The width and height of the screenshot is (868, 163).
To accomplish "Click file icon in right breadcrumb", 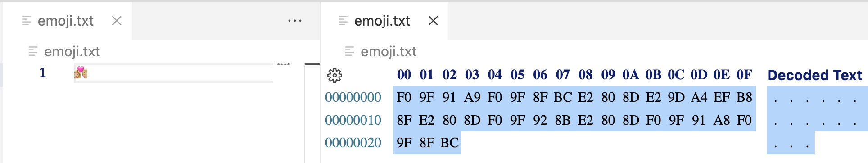I will coord(349,51).
